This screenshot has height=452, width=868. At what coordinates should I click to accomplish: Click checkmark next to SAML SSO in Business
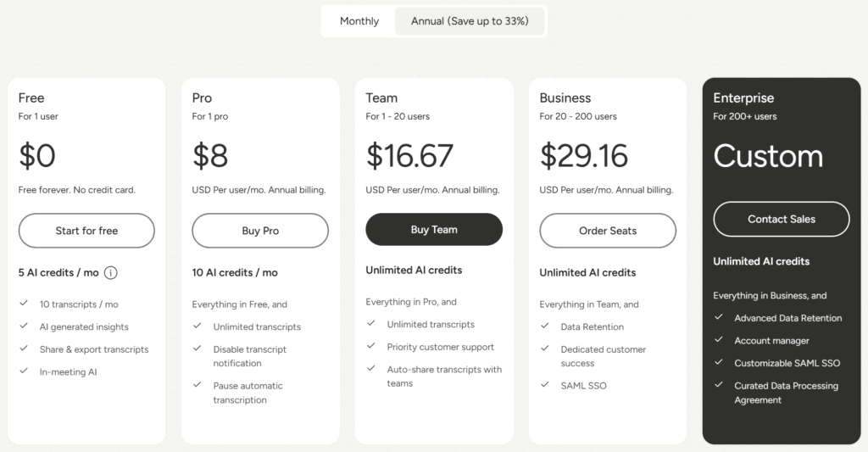(544, 385)
